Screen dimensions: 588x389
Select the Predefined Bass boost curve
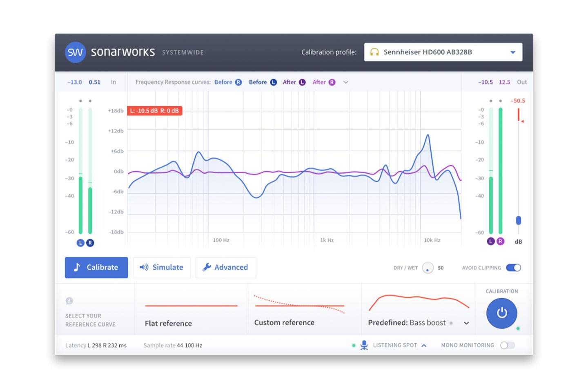[x=418, y=309]
